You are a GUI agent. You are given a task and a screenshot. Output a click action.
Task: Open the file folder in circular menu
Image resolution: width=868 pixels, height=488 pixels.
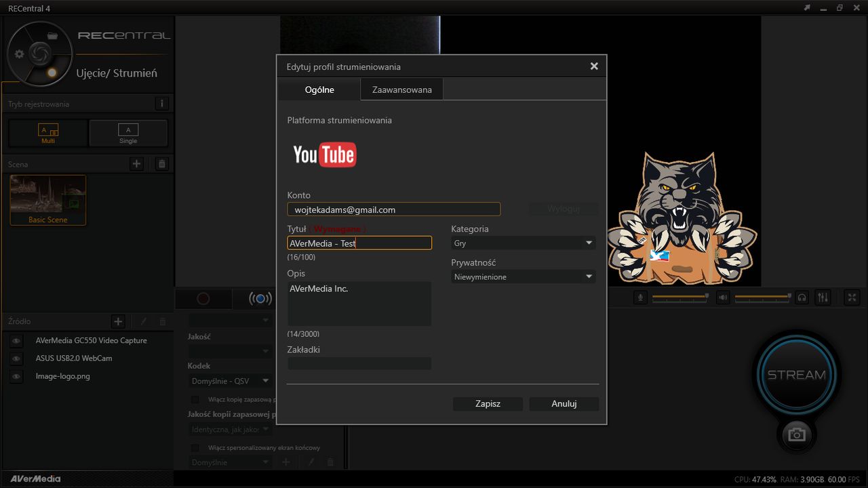tap(53, 36)
